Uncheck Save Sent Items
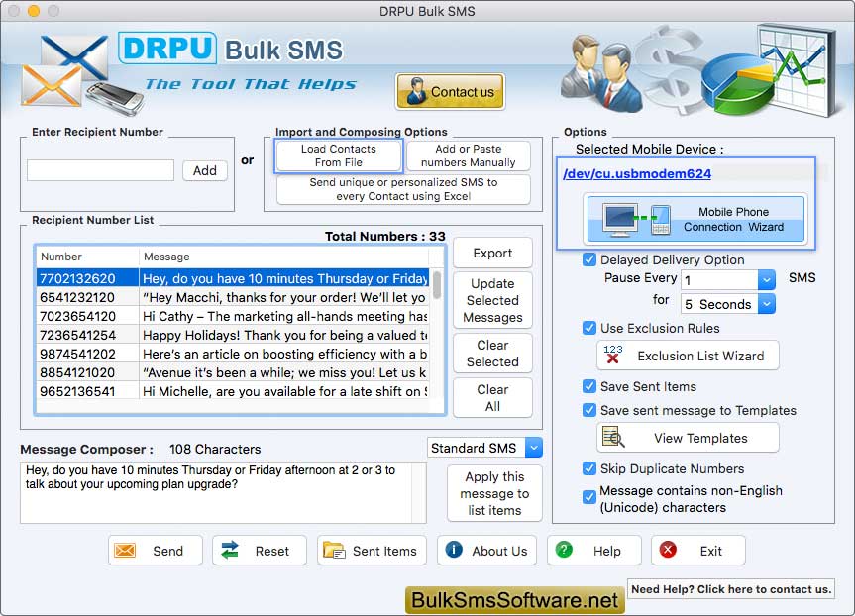This screenshot has height=616, width=855. [588, 386]
